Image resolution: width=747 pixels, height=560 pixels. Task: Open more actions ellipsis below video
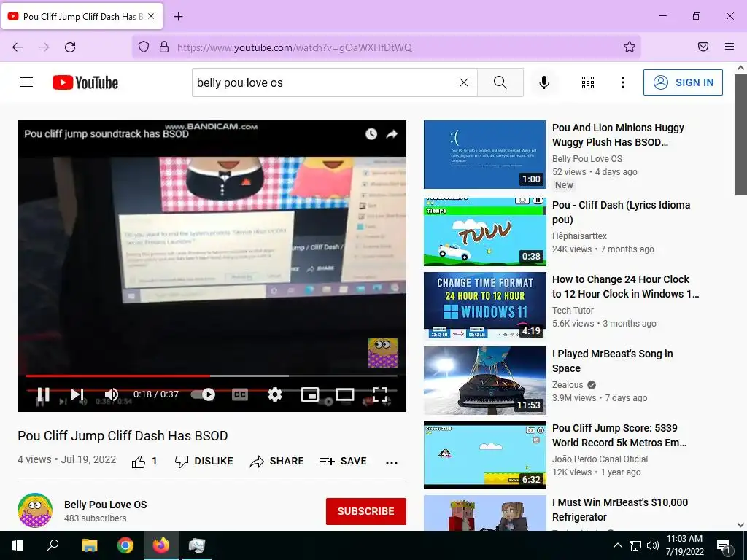pyautogui.click(x=392, y=462)
